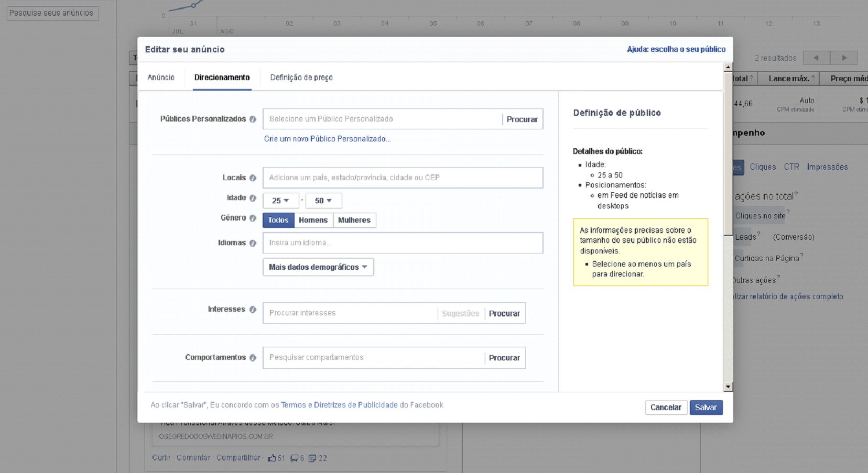
Task: Click the help icon beside Idiomas
Action: tap(253, 243)
